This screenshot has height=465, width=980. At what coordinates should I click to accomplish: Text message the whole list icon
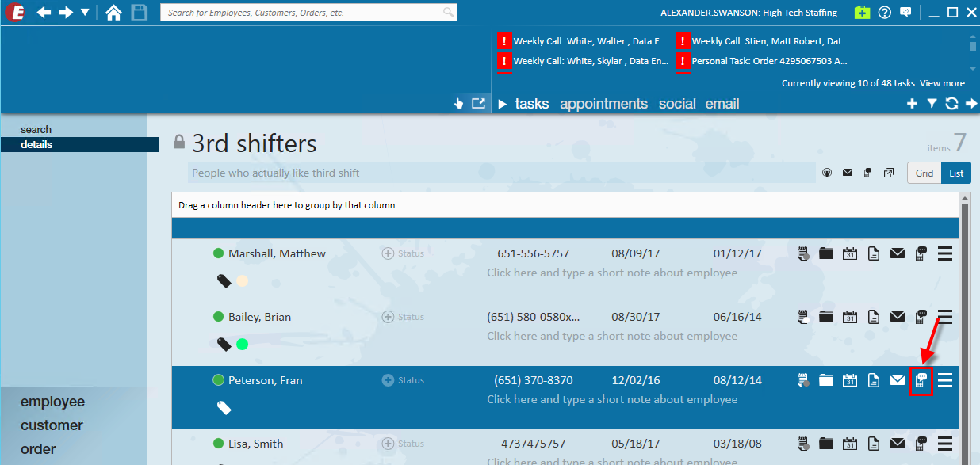pyautogui.click(x=867, y=173)
